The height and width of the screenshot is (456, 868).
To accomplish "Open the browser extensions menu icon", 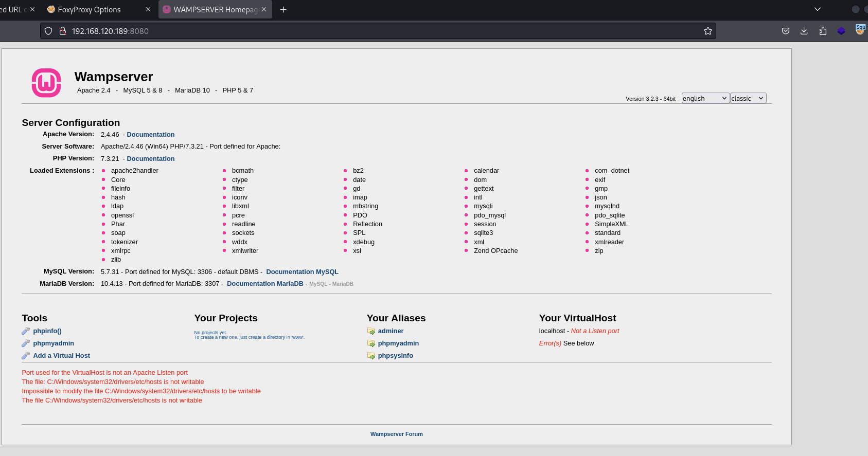I will click(x=823, y=31).
